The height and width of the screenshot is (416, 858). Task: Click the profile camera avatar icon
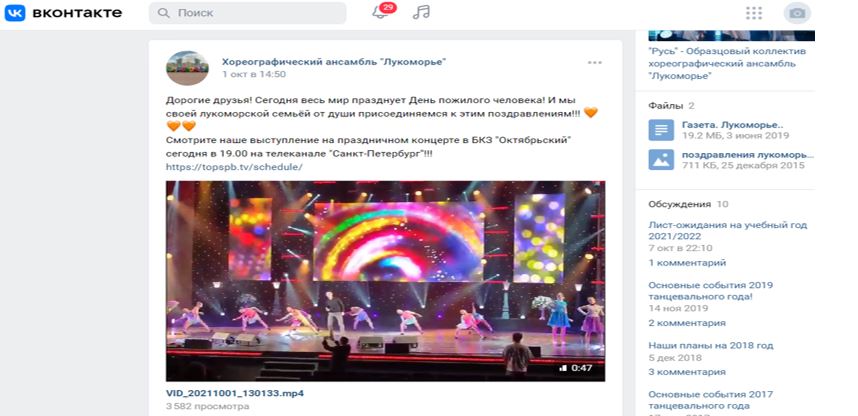(797, 13)
